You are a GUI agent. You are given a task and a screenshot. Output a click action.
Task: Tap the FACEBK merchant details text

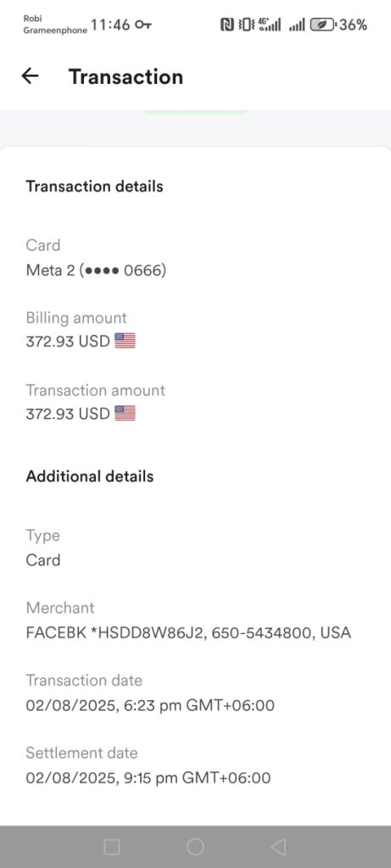click(x=188, y=632)
